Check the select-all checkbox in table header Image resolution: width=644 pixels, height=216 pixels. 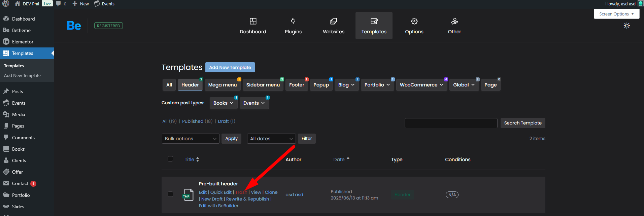point(170,159)
